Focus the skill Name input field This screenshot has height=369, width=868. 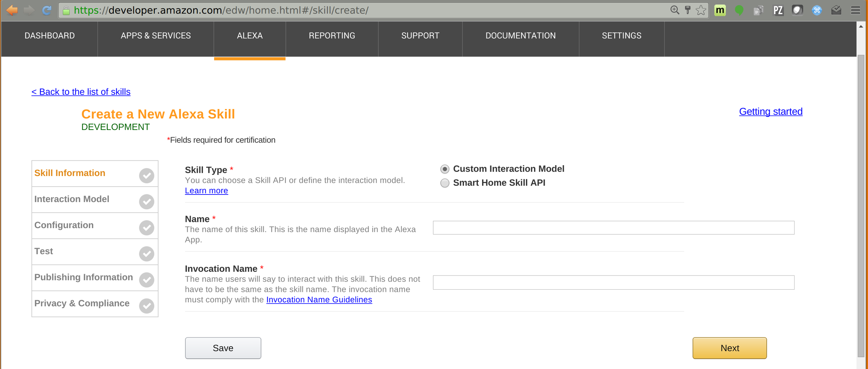click(613, 228)
